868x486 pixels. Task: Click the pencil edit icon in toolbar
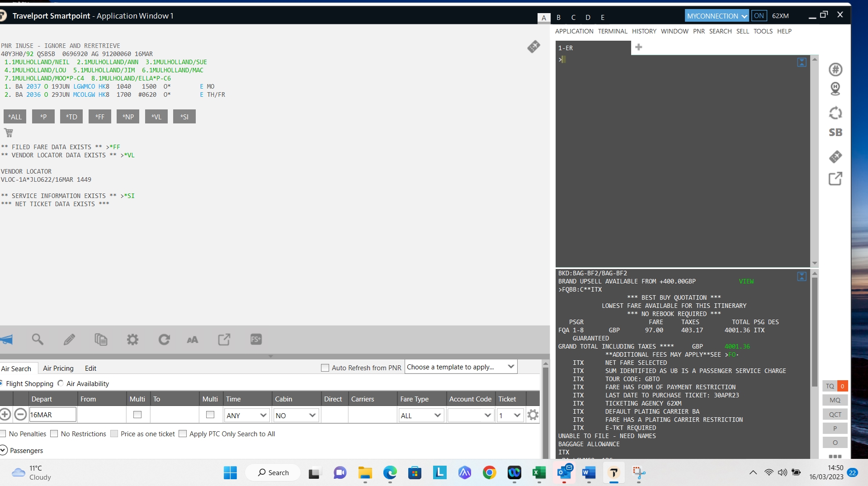[x=69, y=340]
